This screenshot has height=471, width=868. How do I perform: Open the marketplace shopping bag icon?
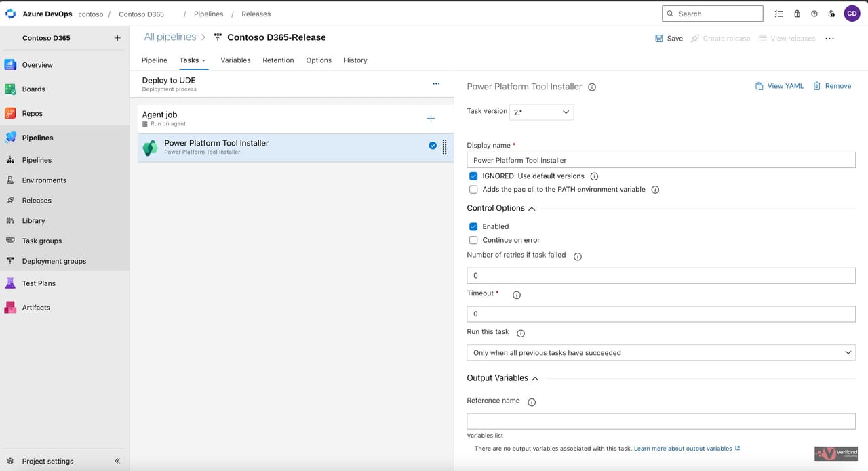(797, 14)
